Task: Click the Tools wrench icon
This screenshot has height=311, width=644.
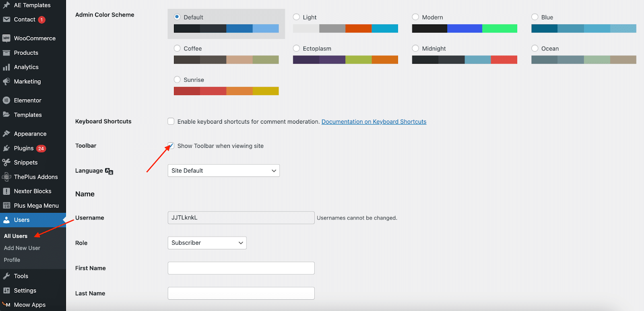Action: point(6,276)
